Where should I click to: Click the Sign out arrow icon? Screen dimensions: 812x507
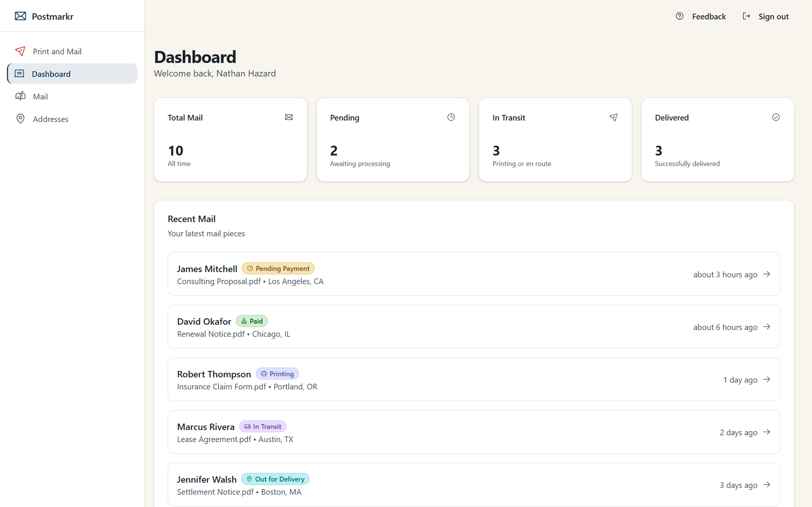click(x=746, y=16)
